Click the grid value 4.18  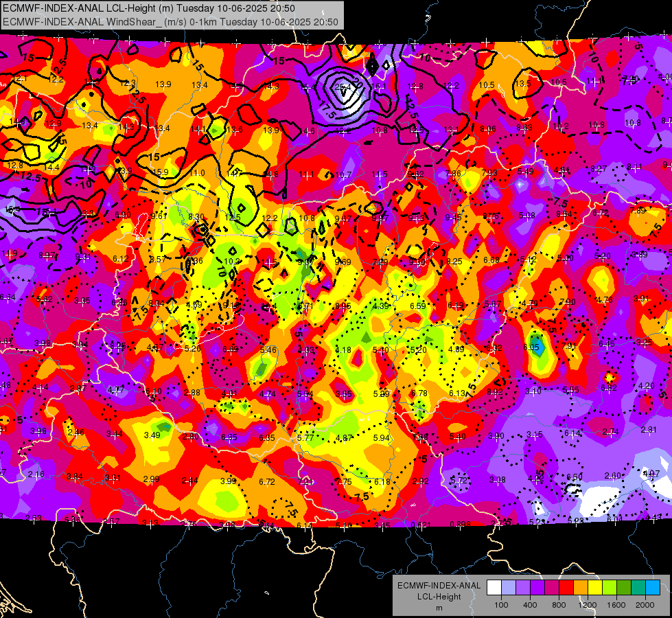(343, 350)
